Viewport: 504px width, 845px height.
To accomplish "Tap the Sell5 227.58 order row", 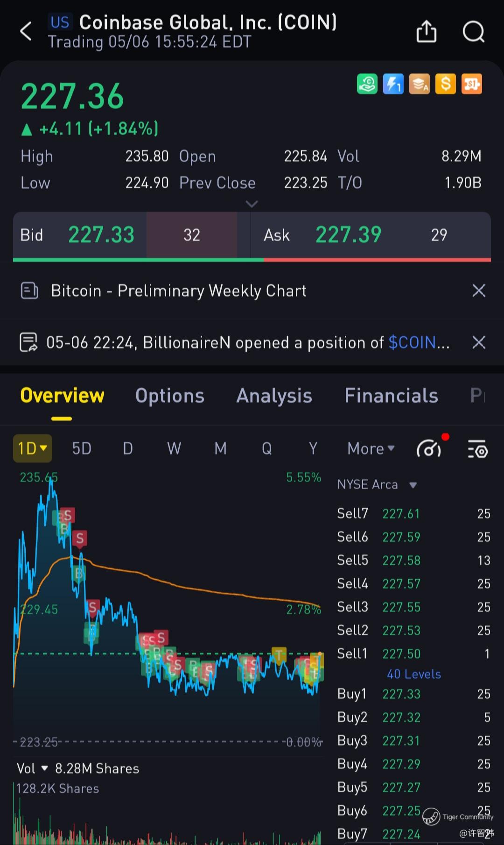I will tap(413, 561).
